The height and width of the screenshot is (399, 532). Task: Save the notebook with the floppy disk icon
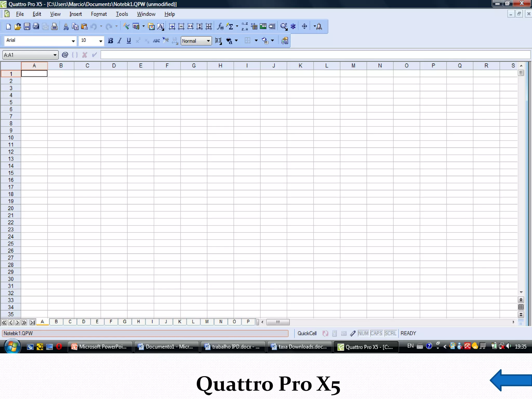(27, 26)
